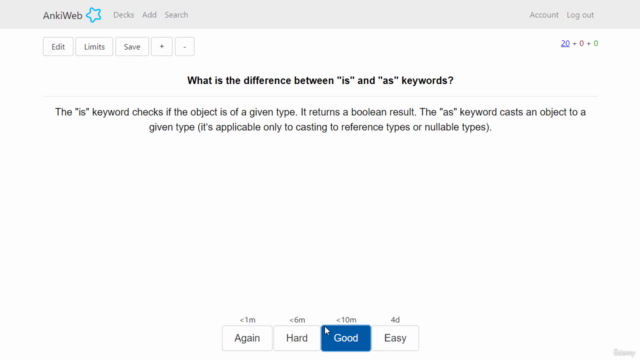Edit the current card

[x=58, y=47]
